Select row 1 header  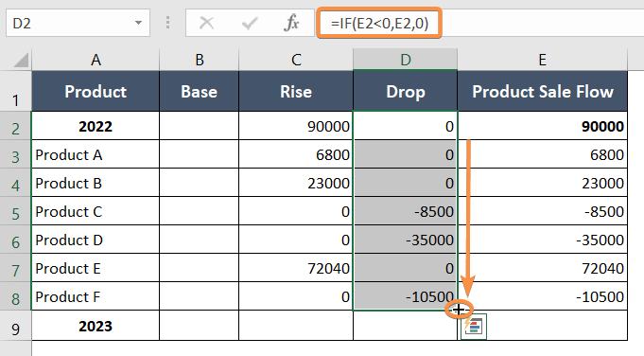16,91
